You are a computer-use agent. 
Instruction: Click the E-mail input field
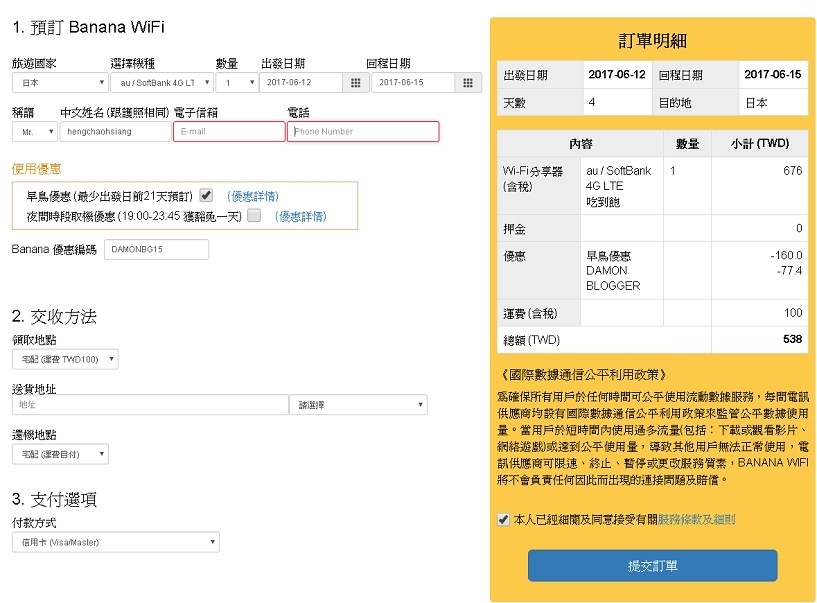[229, 131]
